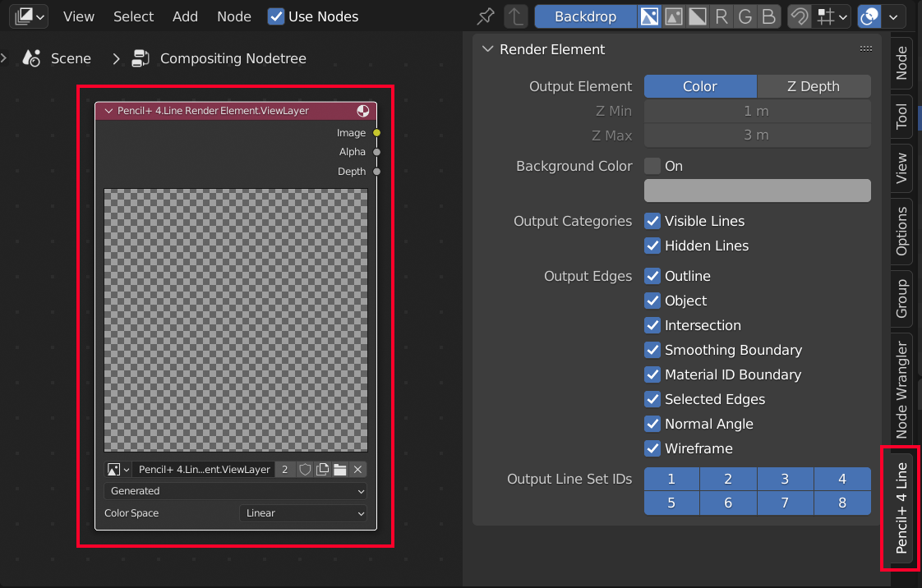922x588 pixels.
Task: Unlink the image with the X icon
Action: 357,469
